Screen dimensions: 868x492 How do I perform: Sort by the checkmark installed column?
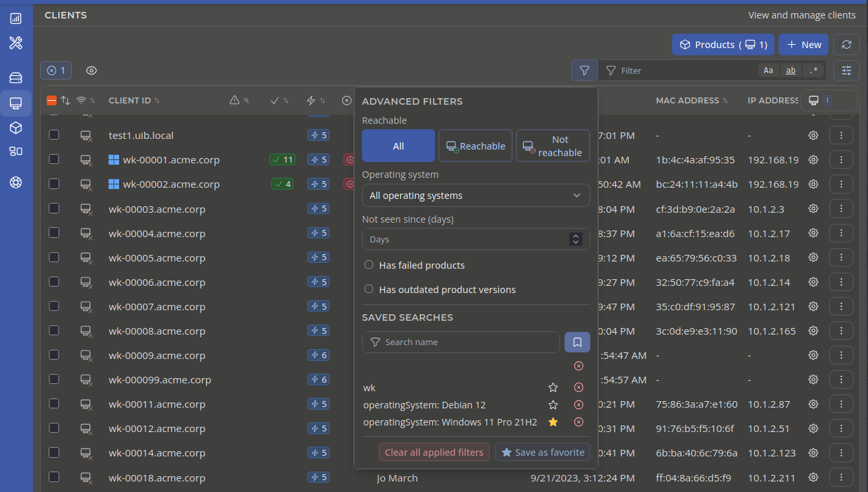point(280,101)
